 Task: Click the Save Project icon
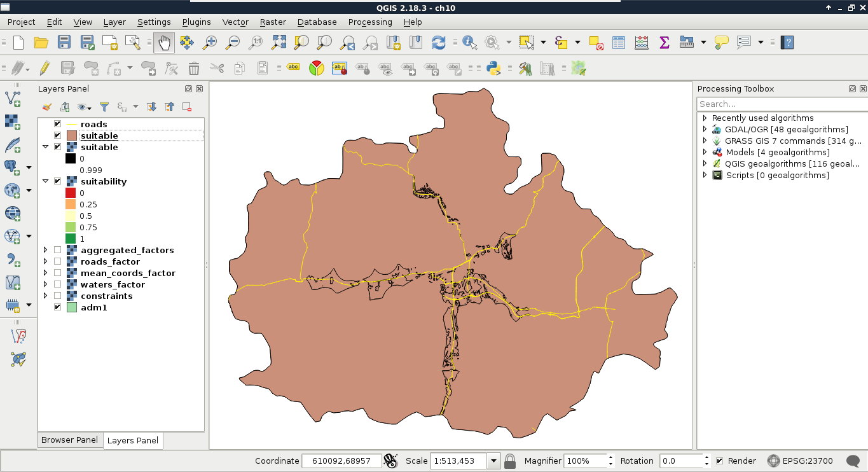tap(64, 43)
